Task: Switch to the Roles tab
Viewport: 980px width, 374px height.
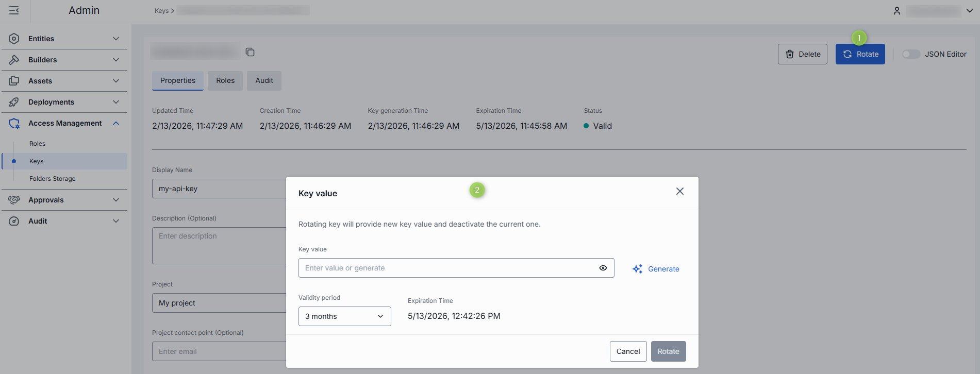Action: coord(225,81)
